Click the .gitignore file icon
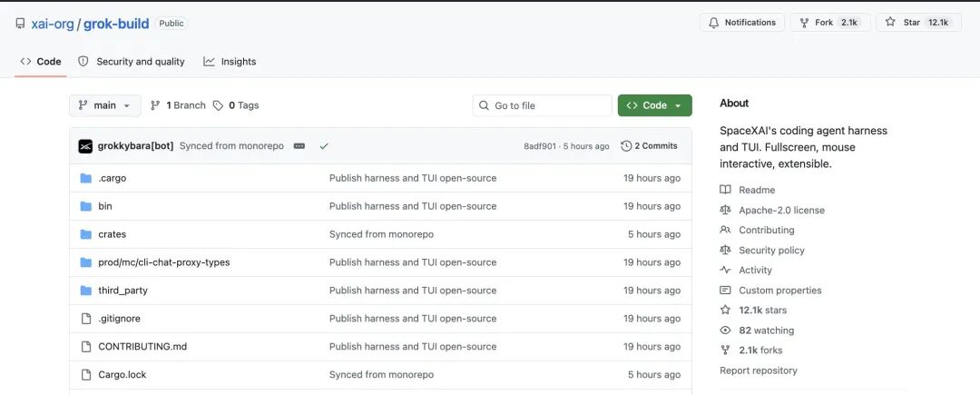 pyautogui.click(x=86, y=319)
